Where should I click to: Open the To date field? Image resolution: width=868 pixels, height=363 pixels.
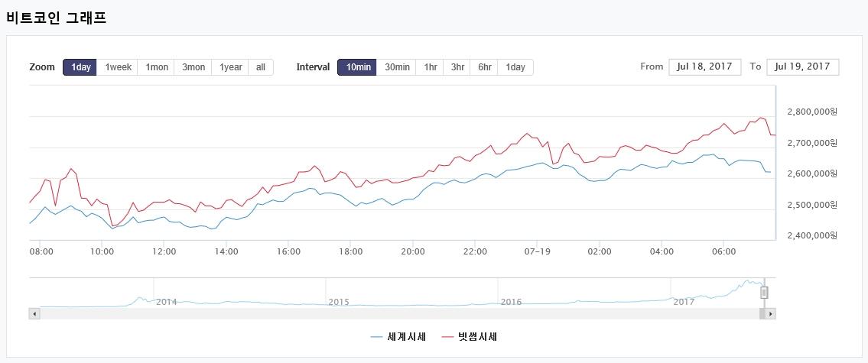802,66
